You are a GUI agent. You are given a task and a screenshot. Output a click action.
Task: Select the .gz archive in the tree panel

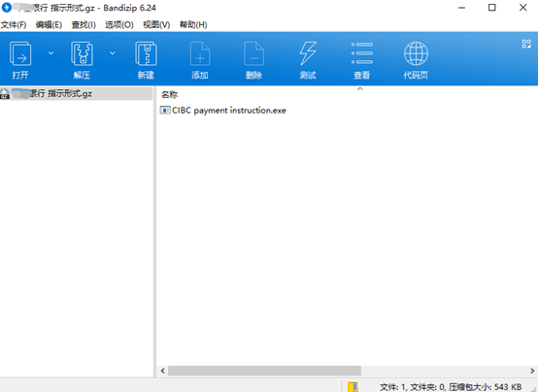76,93
